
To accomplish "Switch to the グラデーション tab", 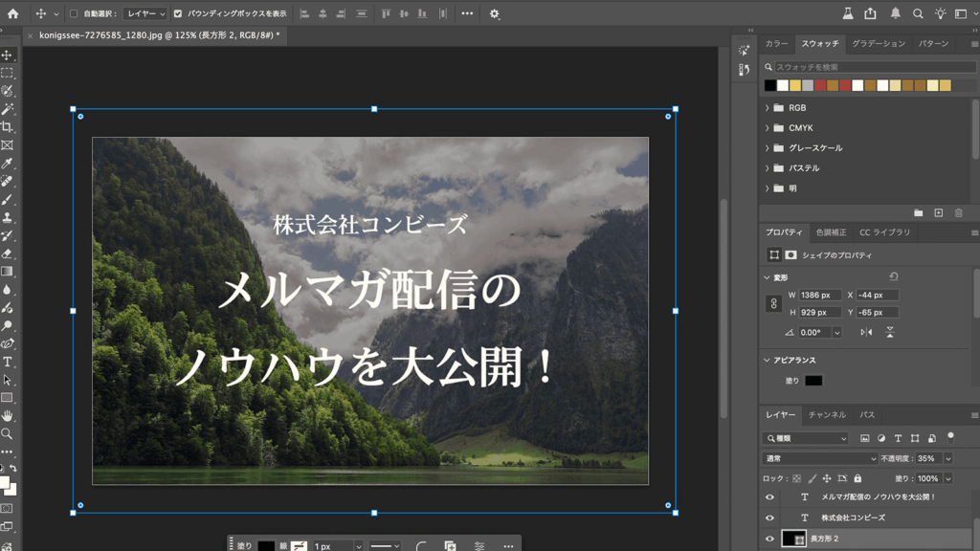I will (878, 44).
